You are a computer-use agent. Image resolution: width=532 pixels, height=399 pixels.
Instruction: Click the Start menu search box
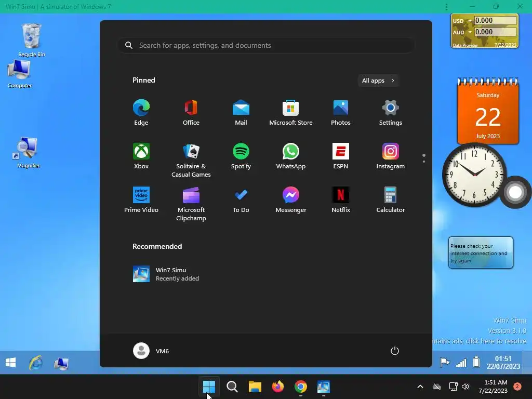[266, 46]
